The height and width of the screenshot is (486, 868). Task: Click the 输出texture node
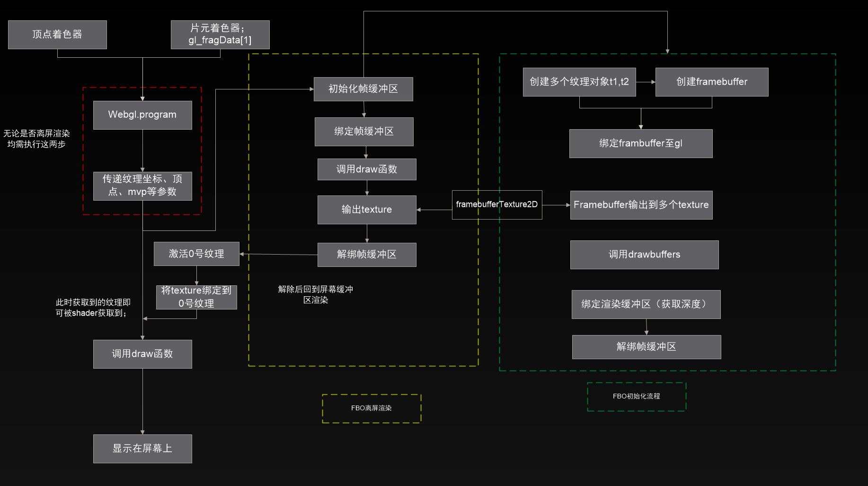(366, 210)
